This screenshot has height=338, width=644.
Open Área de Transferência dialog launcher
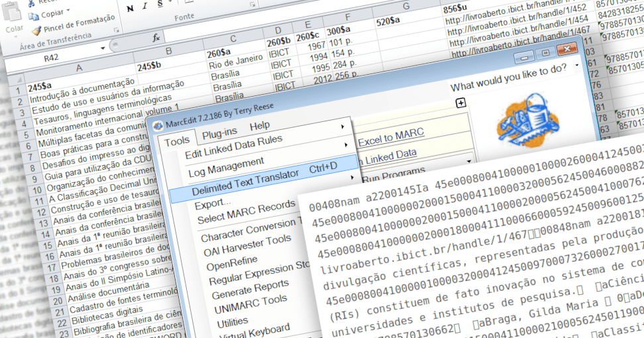[x=117, y=30]
